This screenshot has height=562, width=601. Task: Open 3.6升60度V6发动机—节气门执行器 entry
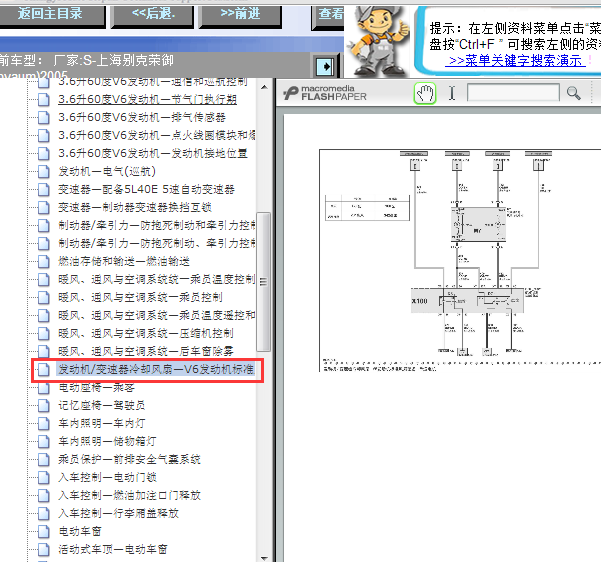148,99
